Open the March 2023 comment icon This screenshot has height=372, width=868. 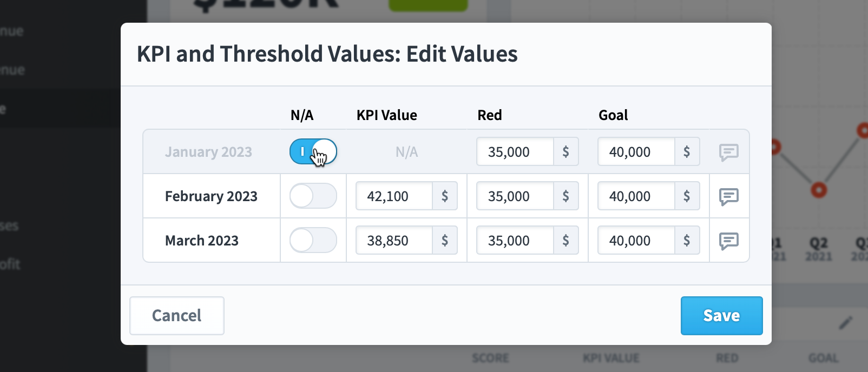click(x=729, y=241)
